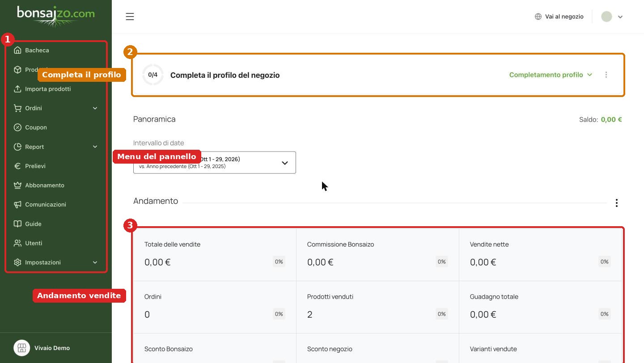
Task: Open profile card three-dot menu
Action: click(x=606, y=75)
